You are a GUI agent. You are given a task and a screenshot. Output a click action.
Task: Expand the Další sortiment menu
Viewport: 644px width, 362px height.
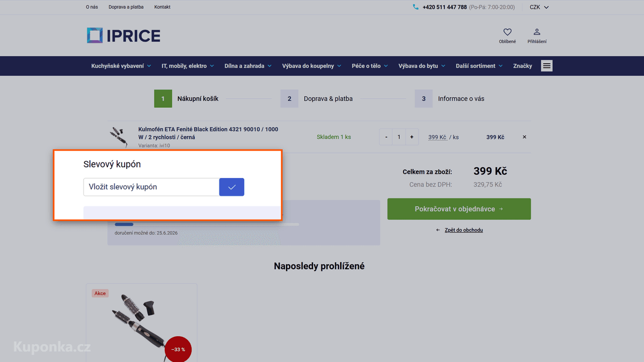[x=479, y=66]
